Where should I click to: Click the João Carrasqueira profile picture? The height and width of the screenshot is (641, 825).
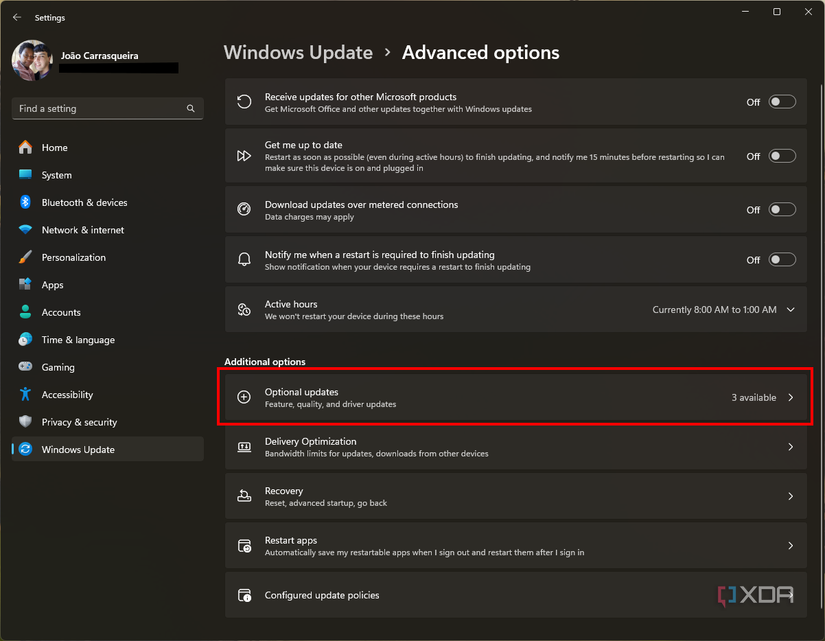coord(32,61)
